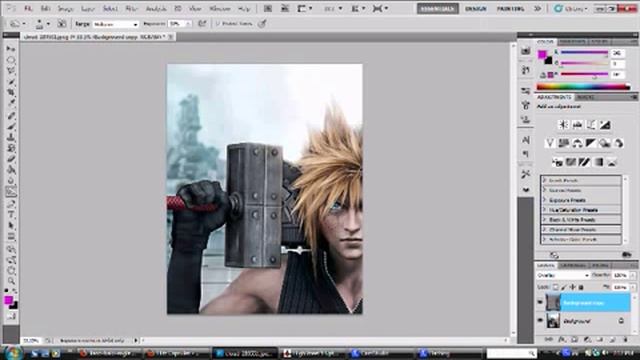Viewport: 640px width, 360px height.
Task: Toggle lock position in Layers panel
Action: [x=572, y=287]
